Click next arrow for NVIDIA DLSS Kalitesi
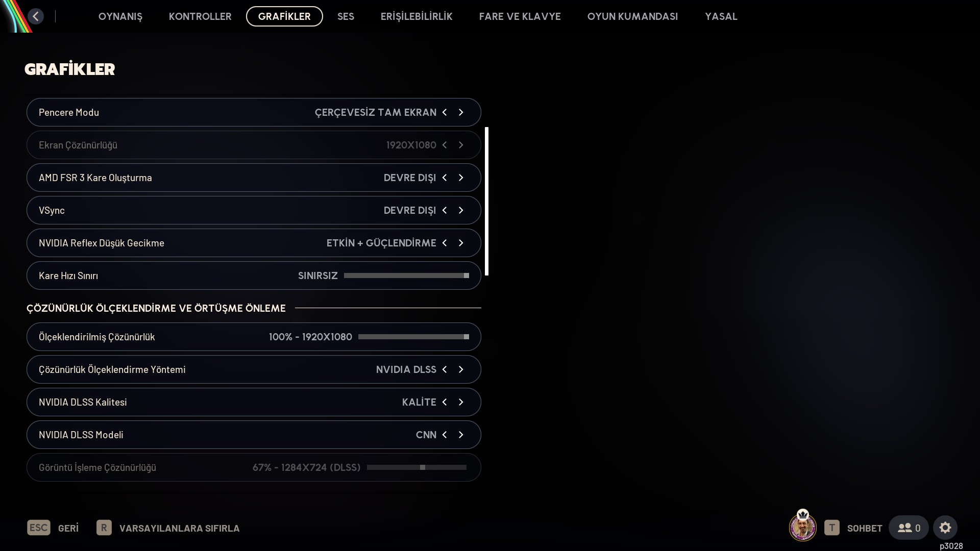 coord(461,402)
